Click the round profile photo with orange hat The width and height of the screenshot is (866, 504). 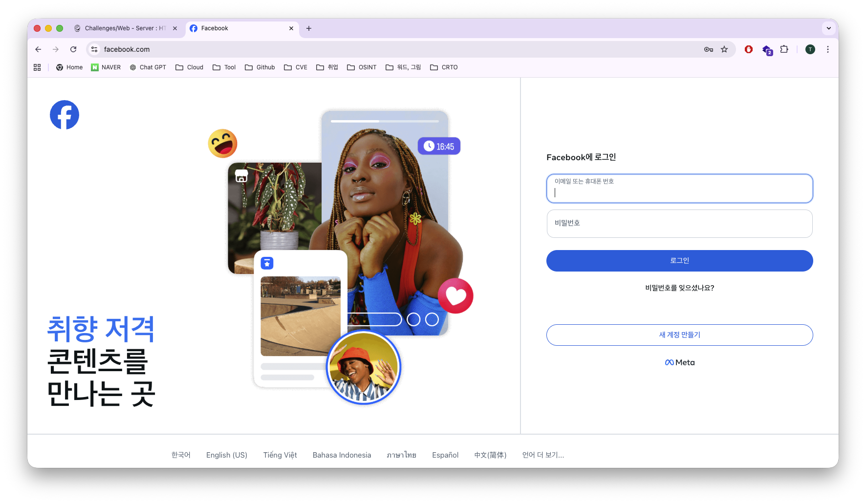364,367
